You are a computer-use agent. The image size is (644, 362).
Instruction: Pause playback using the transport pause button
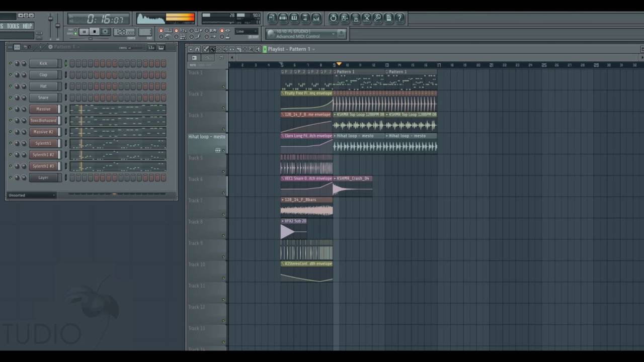[x=84, y=32]
